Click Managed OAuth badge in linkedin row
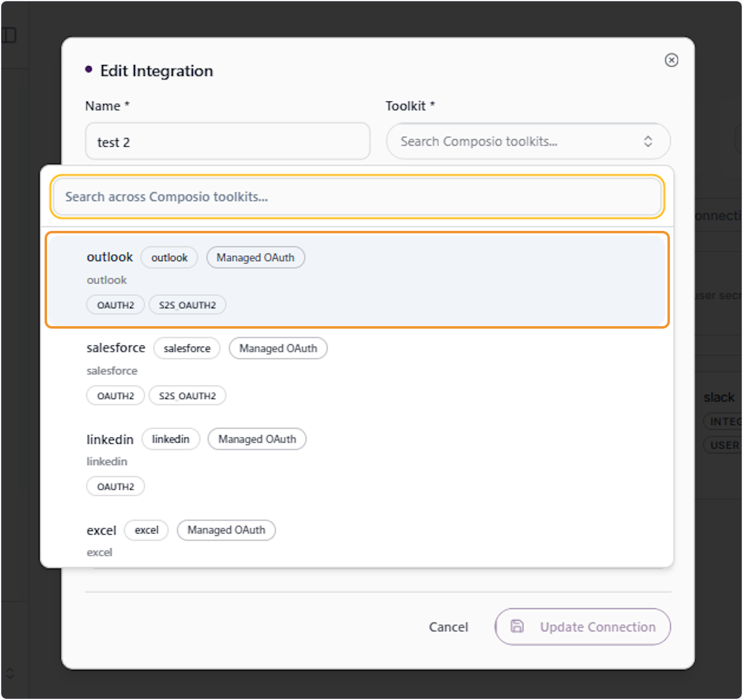743x700 pixels. (x=257, y=439)
